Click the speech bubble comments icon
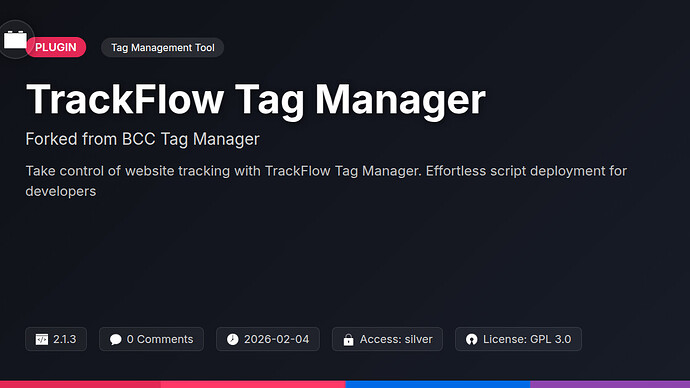The image size is (690, 388). click(x=115, y=339)
